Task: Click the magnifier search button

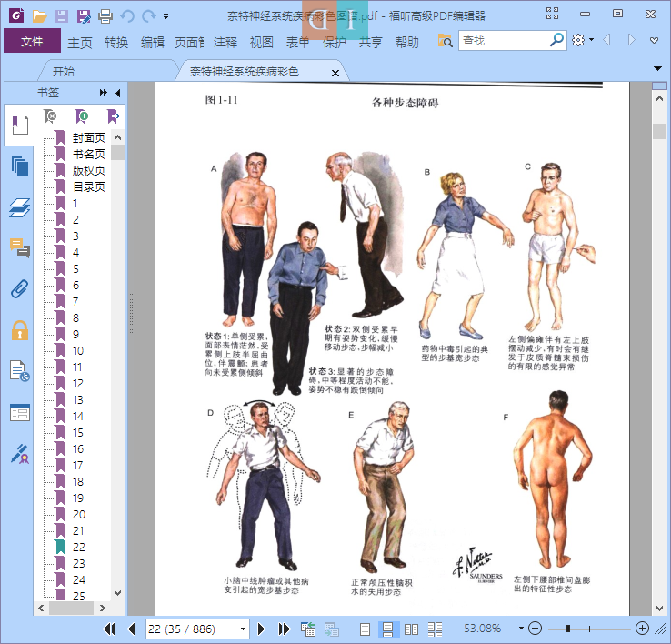Action: [556, 40]
